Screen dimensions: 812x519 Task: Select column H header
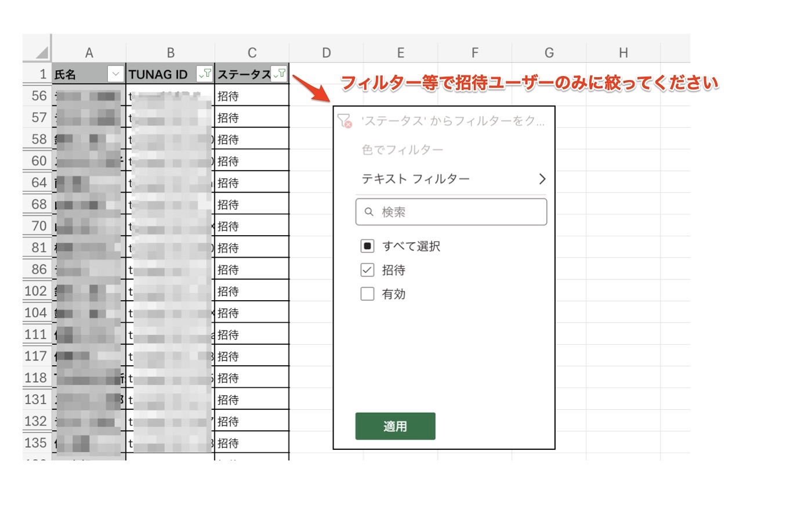623,53
